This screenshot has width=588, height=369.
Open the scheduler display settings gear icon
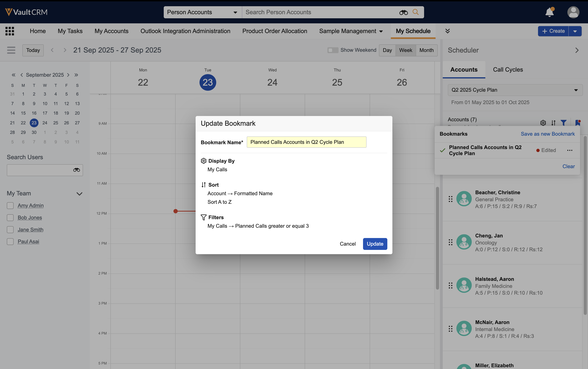pos(543,123)
